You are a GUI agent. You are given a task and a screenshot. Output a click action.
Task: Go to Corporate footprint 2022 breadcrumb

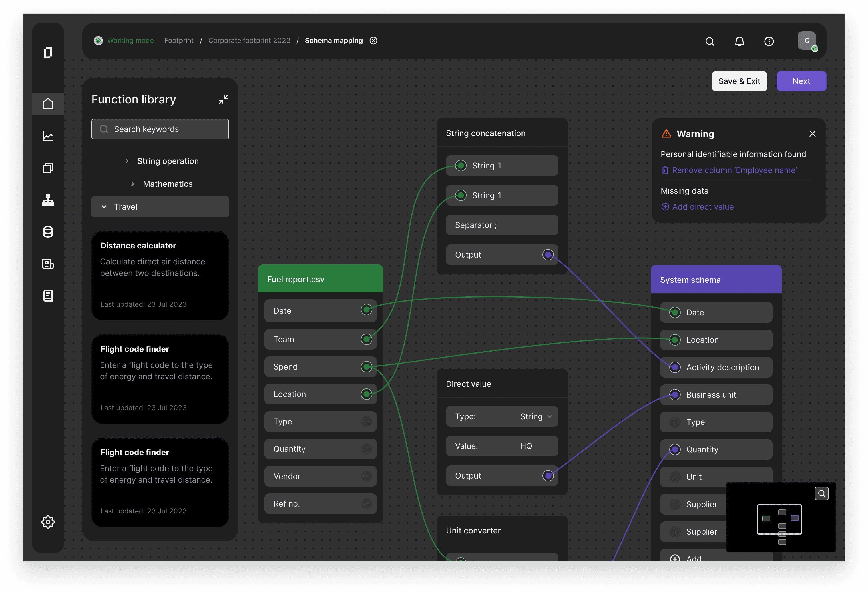[x=249, y=40]
